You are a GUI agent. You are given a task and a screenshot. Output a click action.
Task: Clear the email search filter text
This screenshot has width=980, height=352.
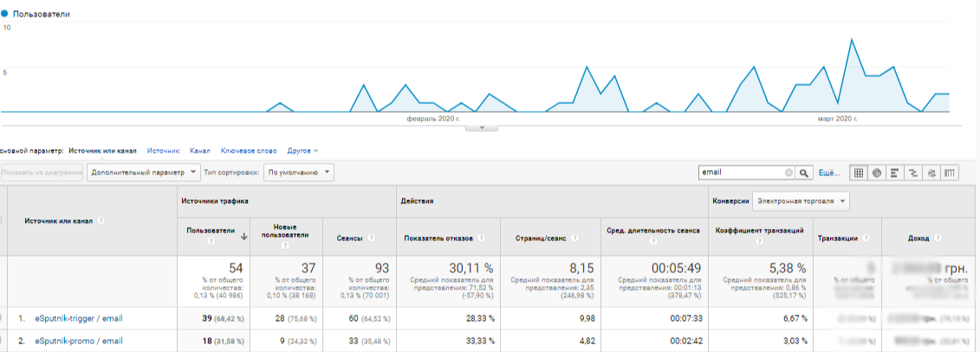click(789, 173)
